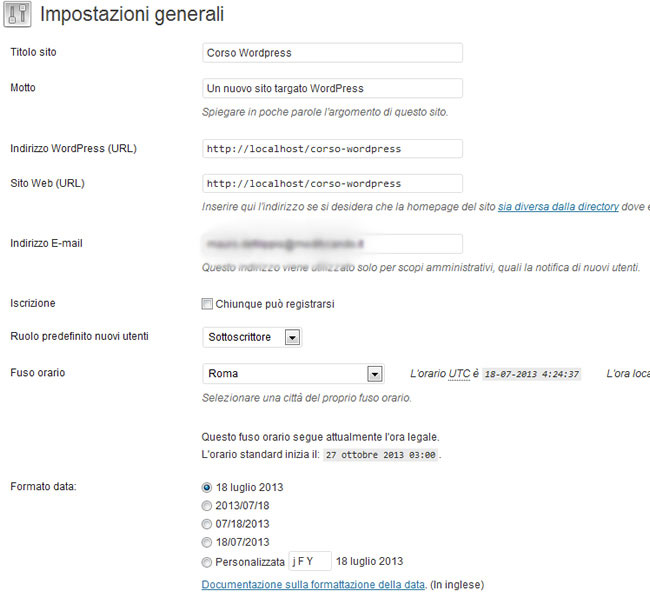650x598 pixels.
Task: Click the Titolo sito text field
Action: [332, 53]
